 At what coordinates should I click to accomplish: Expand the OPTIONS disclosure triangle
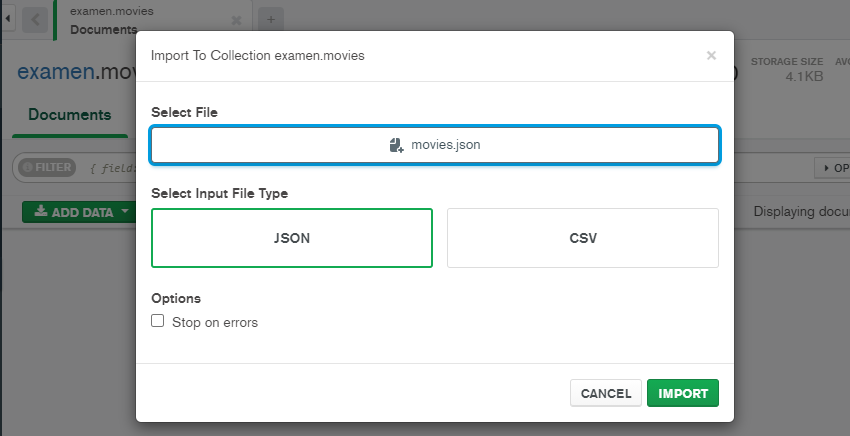click(x=827, y=168)
